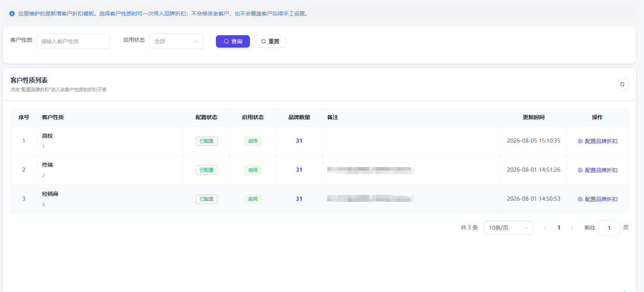
Task: Click the 已配置 tag in the 经销商 row
Action: 207,199
